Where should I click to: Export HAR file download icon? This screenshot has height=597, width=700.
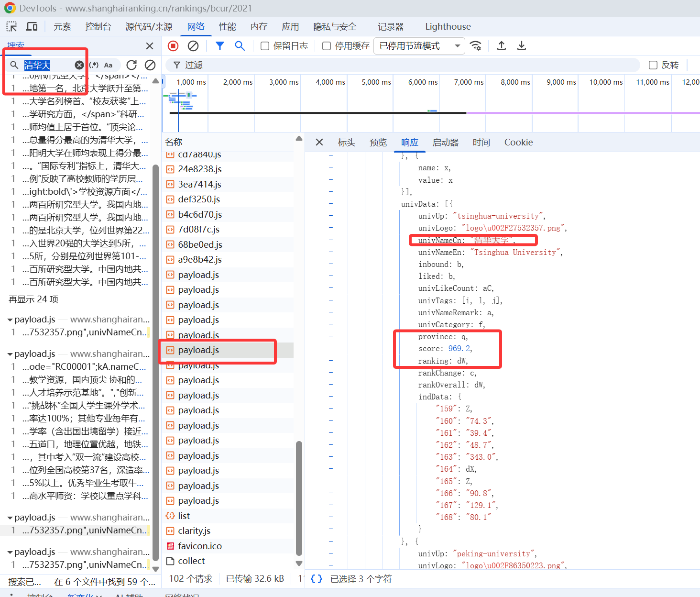tap(522, 46)
